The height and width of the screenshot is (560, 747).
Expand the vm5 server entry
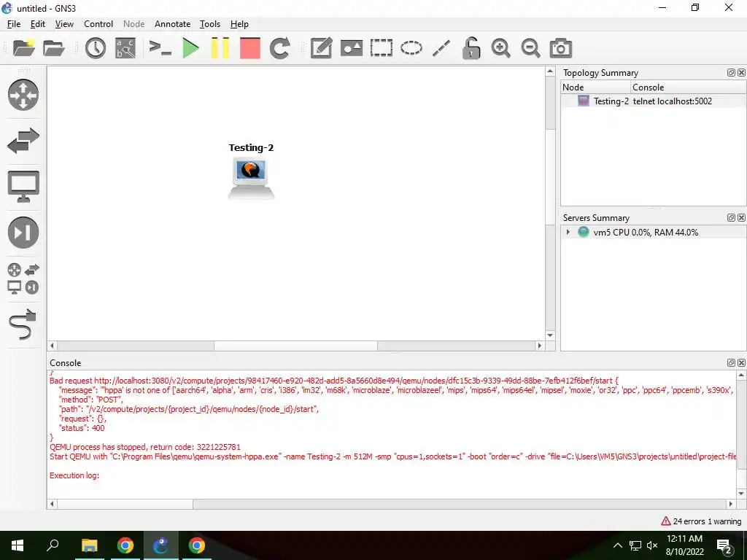point(568,233)
